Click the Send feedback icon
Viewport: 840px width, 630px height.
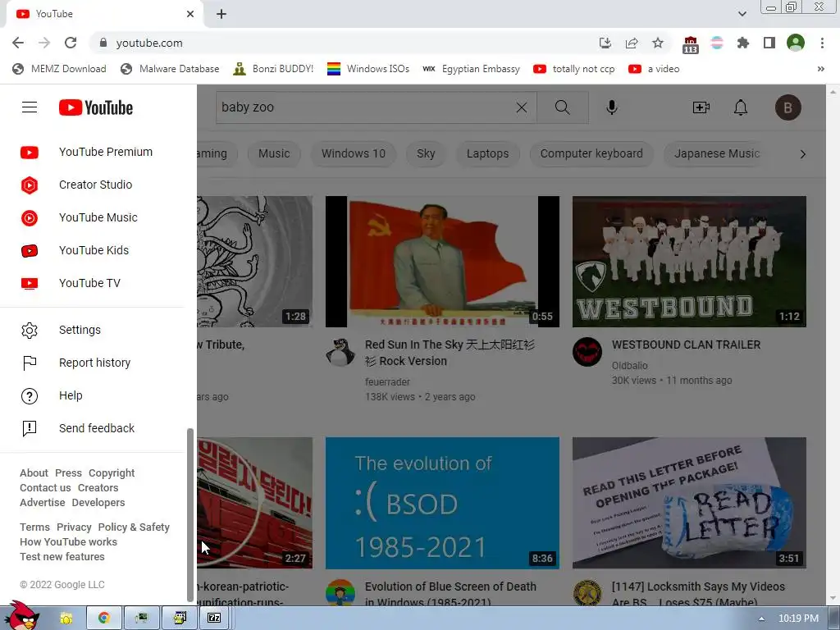[x=30, y=428]
